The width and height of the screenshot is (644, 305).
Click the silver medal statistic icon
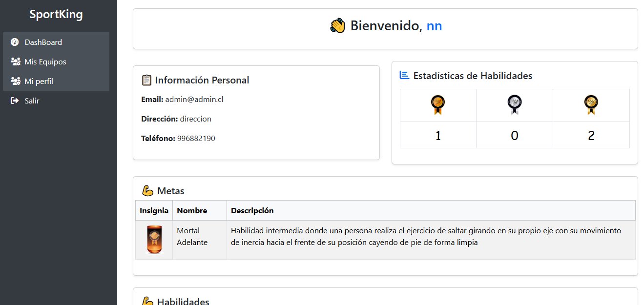(514, 104)
